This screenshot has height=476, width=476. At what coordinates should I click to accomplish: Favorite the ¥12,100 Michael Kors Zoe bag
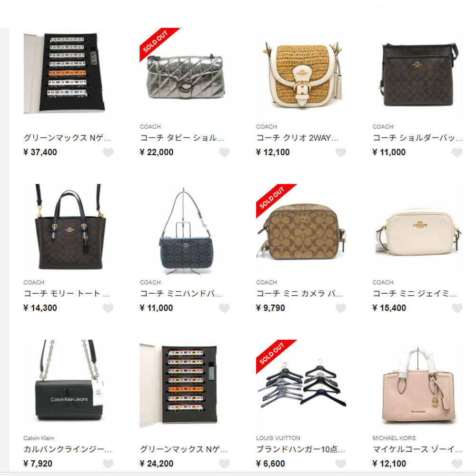[x=457, y=464]
